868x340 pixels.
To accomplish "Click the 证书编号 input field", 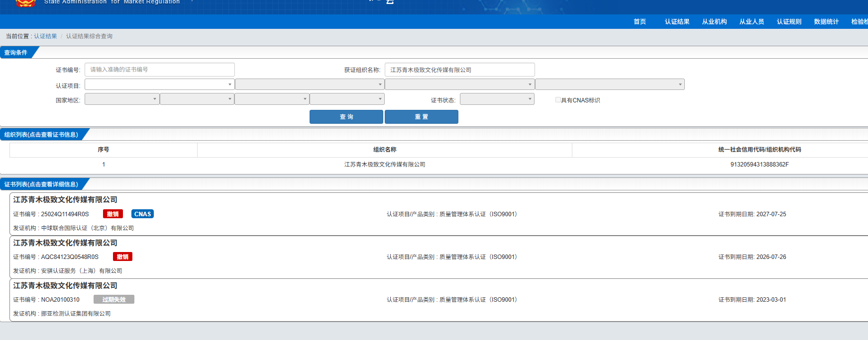I will 160,70.
